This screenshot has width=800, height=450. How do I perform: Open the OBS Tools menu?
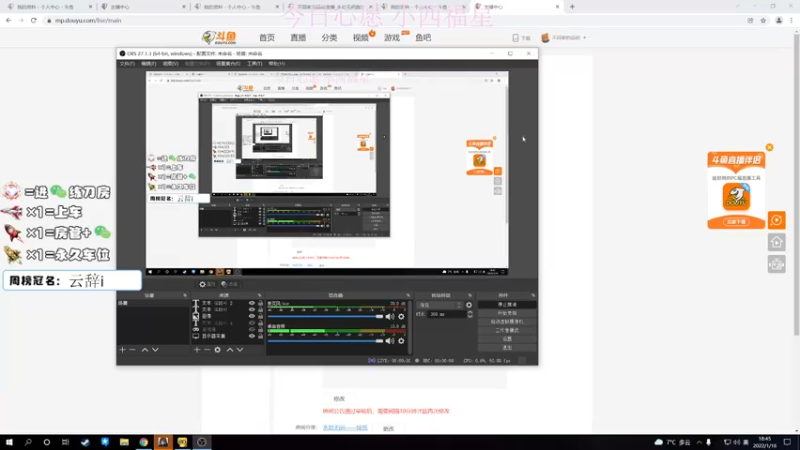(x=254, y=64)
